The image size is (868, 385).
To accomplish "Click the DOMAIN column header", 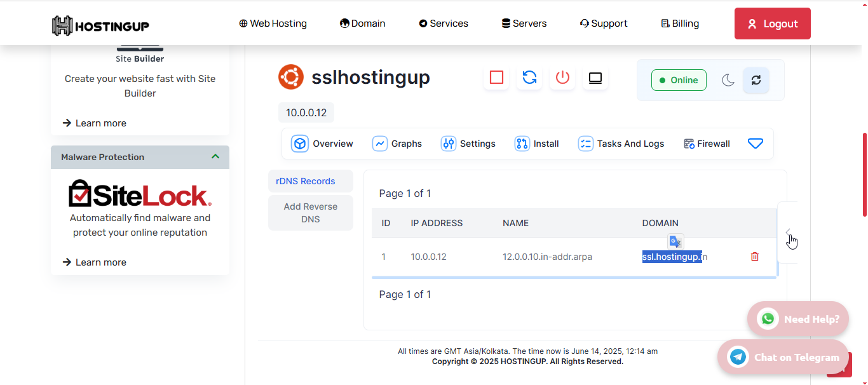I will 660,223.
